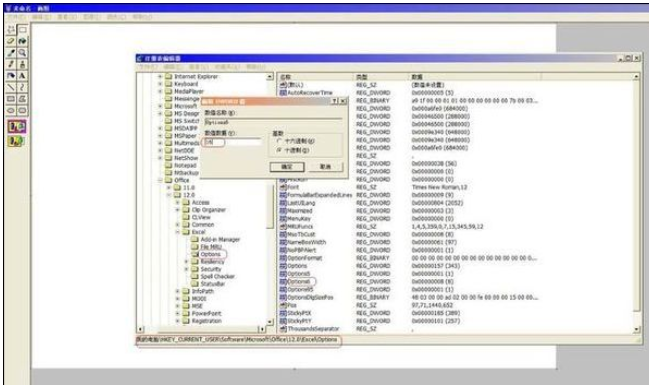Viewport: 649px width, 385px height.
Task: Select the Eraser tool in Paint
Action: 11,41
